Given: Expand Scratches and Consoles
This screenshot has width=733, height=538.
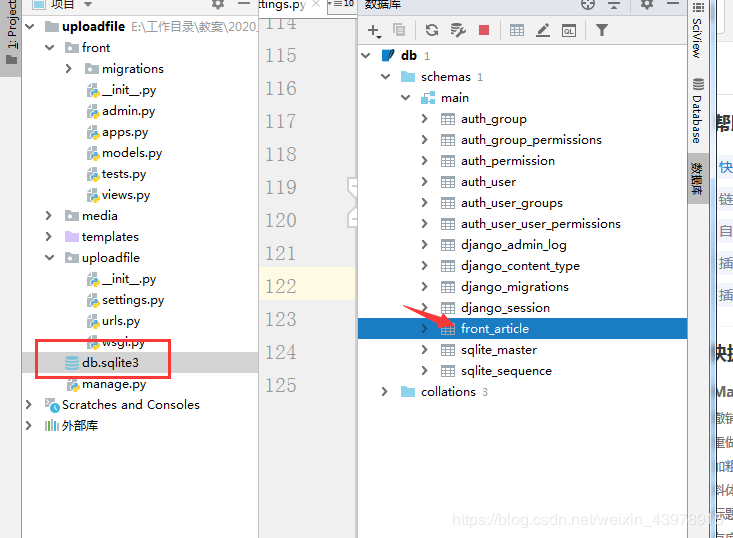Looking at the screenshot, I should click(x=29, y=404).
